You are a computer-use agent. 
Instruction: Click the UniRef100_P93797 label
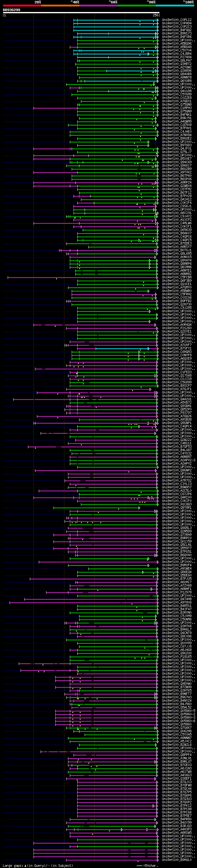177,413
